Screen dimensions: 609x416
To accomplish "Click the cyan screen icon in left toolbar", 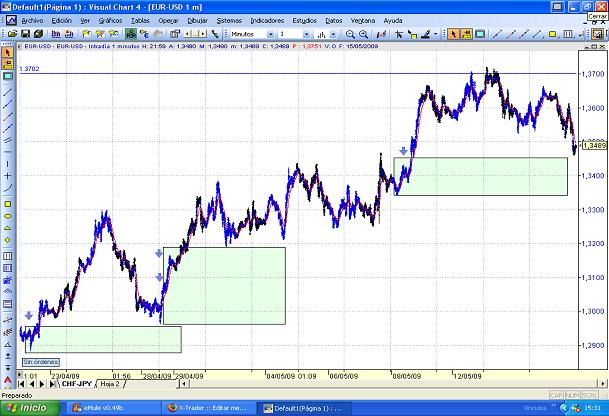I will coord(7,76).
